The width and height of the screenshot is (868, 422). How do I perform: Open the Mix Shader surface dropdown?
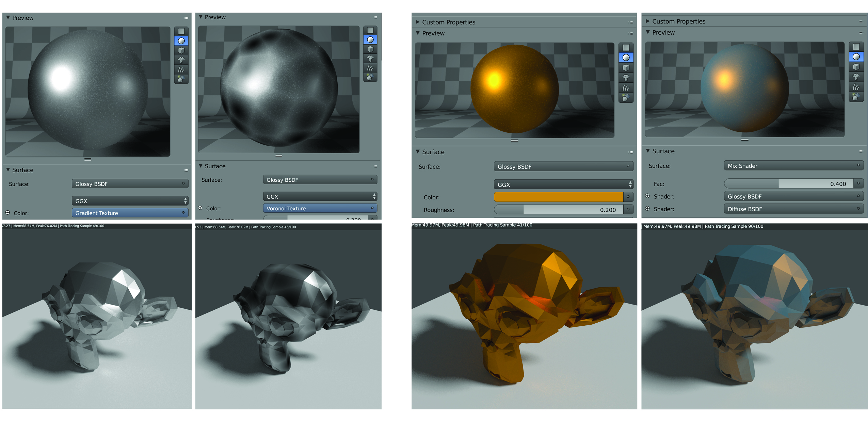[793, 166]
